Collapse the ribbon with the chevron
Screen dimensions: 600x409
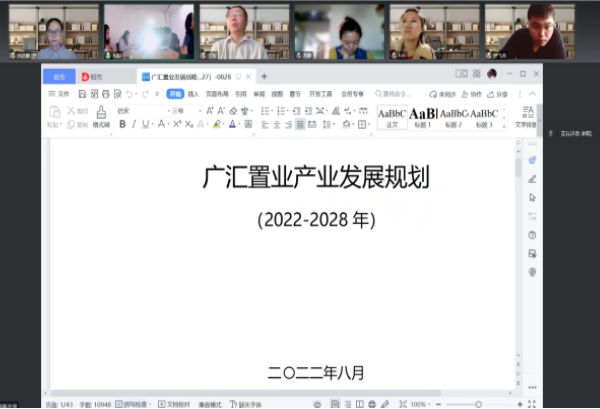(x=532, y=94)
